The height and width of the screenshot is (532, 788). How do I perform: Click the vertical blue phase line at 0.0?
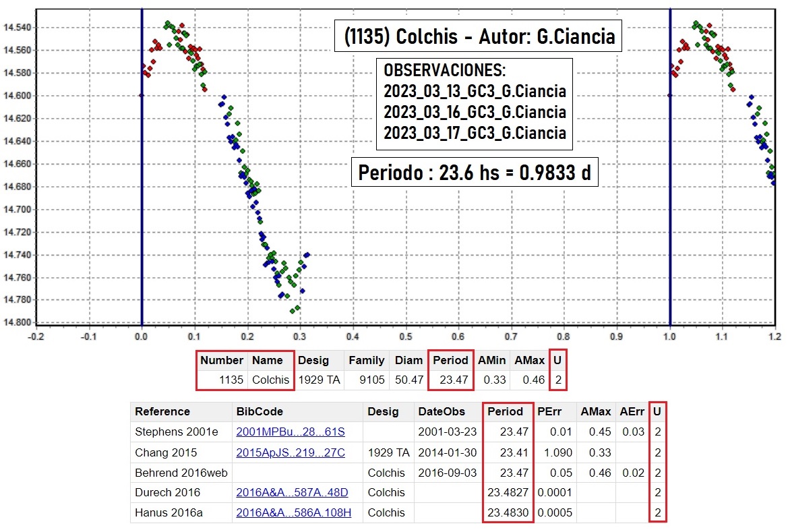point(142,167)
